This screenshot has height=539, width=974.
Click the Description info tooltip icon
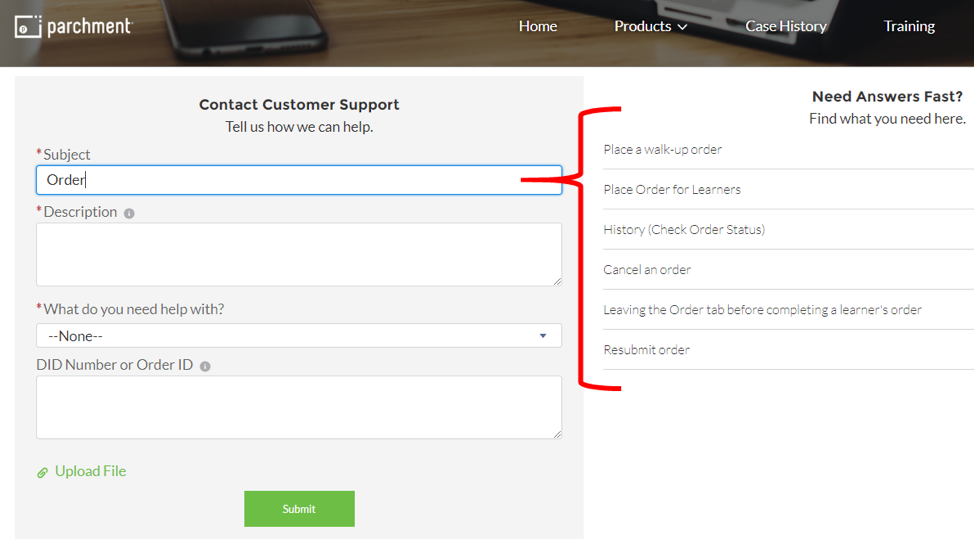pyautogui.click(x=129, y=213)
